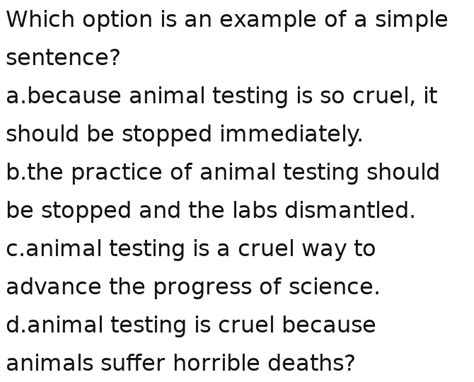Screen dimensions: 474x382
Task: Pick answer option c about progress of science
Action: tap(193, 267)
